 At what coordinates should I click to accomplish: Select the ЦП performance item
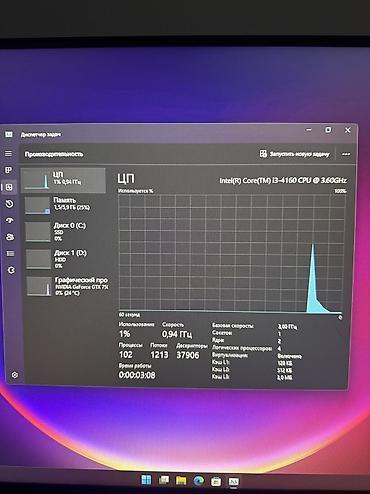pyautogui.click(x=63, y=180)
